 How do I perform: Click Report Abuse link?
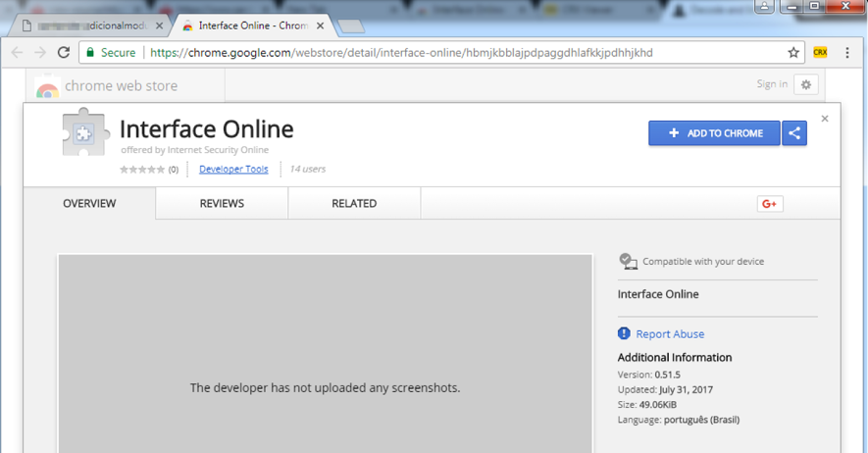click(x=670, y=334)
